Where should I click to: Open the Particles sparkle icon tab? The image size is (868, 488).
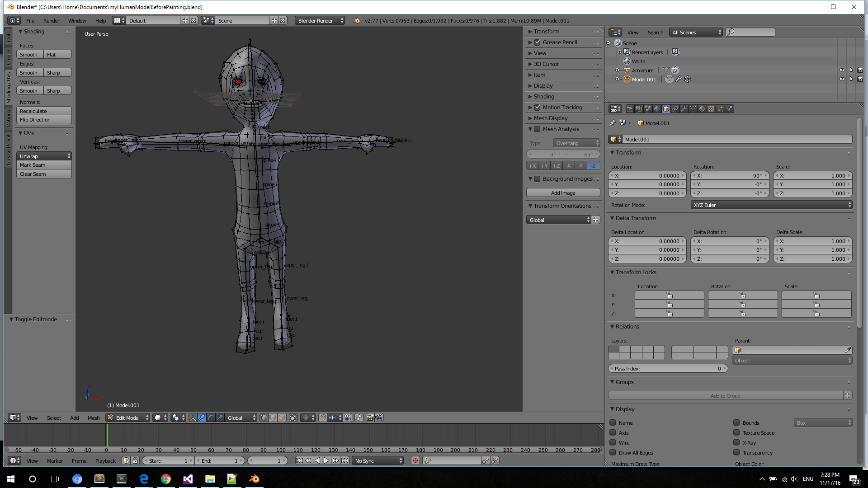click(720, 109)
